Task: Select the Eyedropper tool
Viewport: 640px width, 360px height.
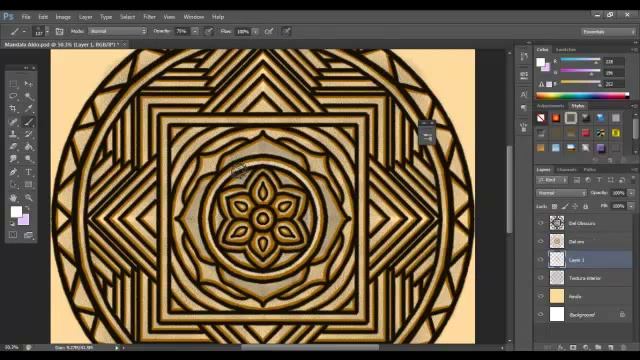Action: click(28, 109)
